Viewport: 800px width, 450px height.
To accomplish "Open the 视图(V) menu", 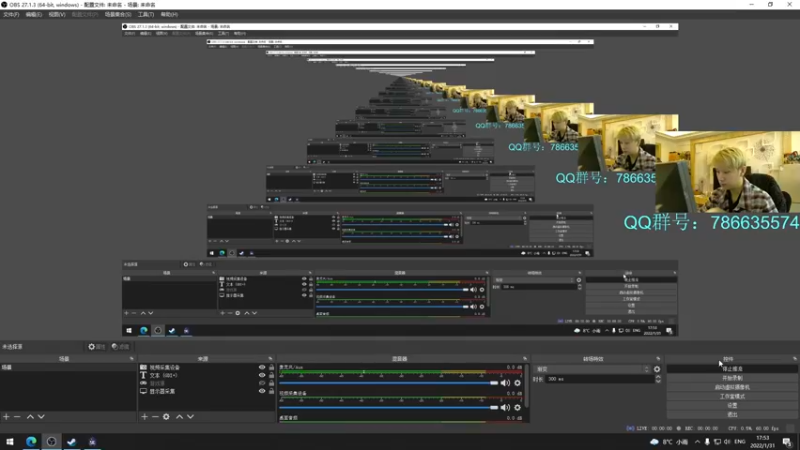I will tap(57, 15).
